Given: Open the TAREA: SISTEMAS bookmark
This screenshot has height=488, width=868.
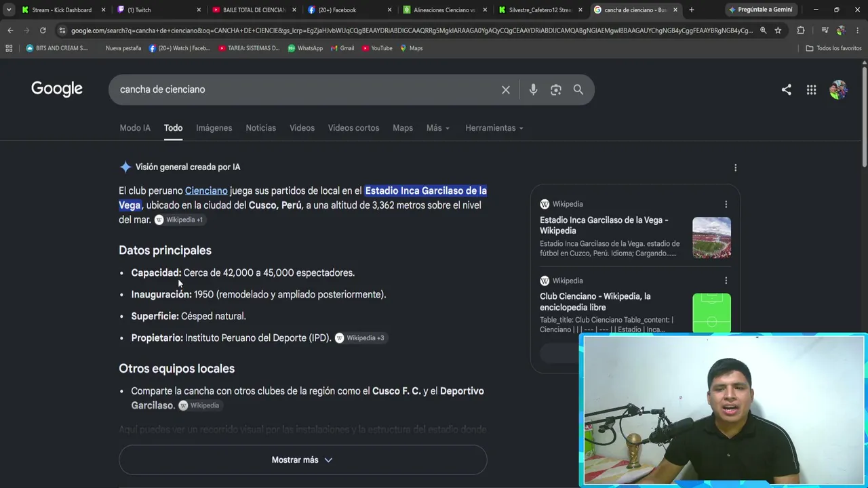Looking at the screenshot, I should pyautogui.click(x=249, y=48).
